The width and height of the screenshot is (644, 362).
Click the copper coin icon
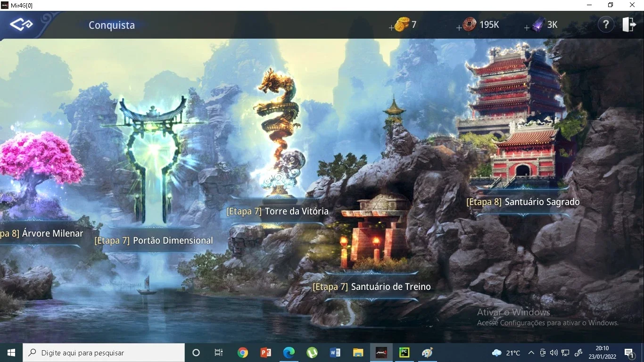(x=469, y=25)
